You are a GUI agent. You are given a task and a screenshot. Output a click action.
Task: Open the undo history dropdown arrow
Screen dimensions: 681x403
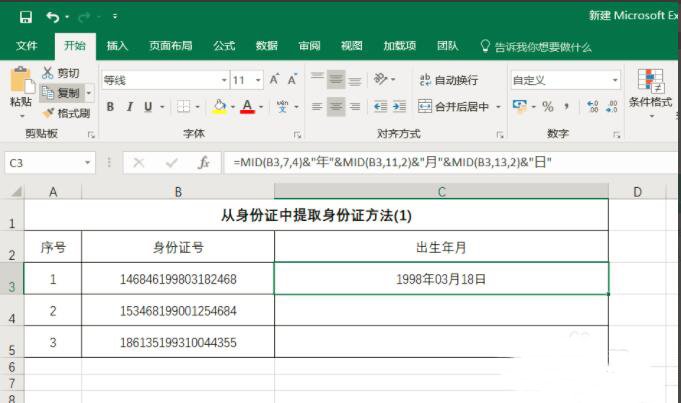coord(67,17)
